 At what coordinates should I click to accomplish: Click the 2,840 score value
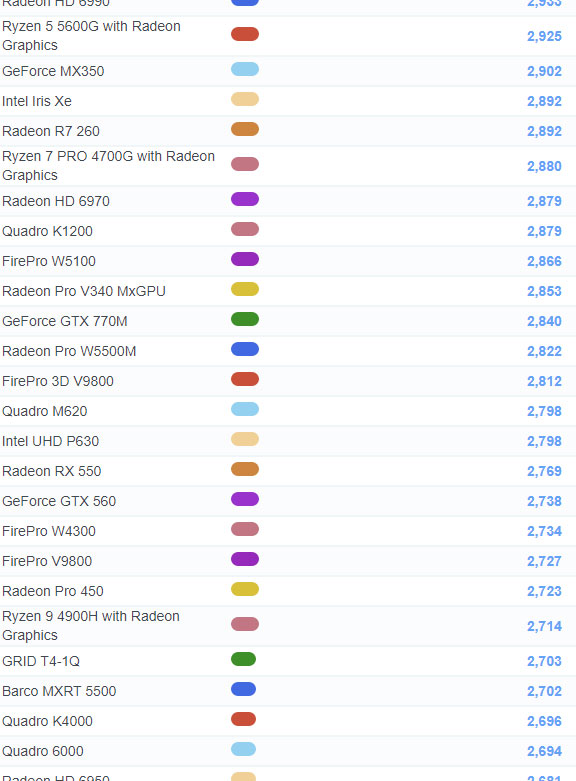click(x=544, y=321)
